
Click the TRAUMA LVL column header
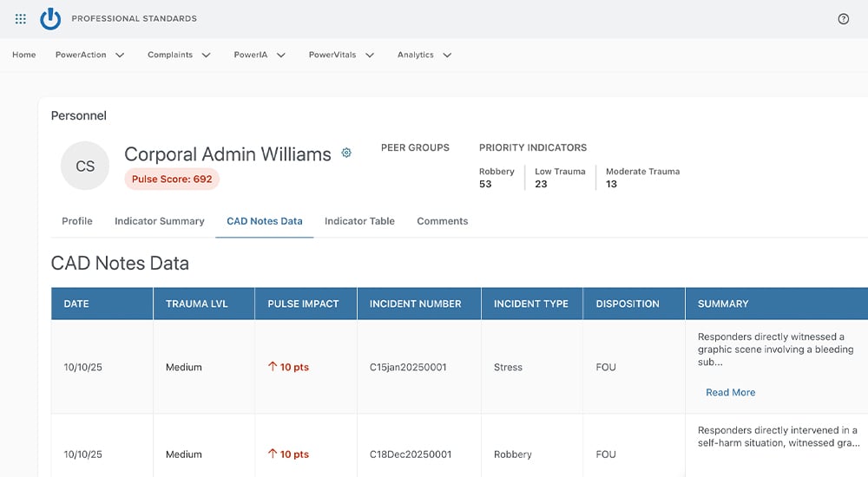(x=196, y=304)
